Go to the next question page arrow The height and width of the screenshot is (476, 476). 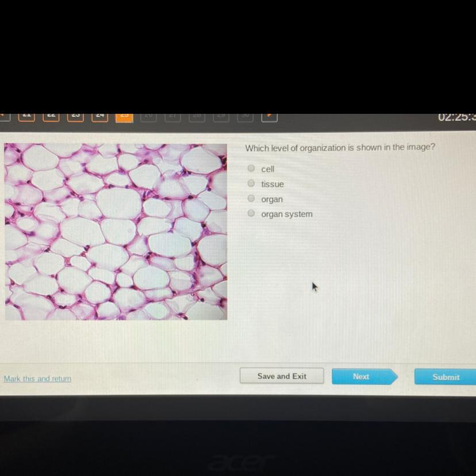click(269, 117)
